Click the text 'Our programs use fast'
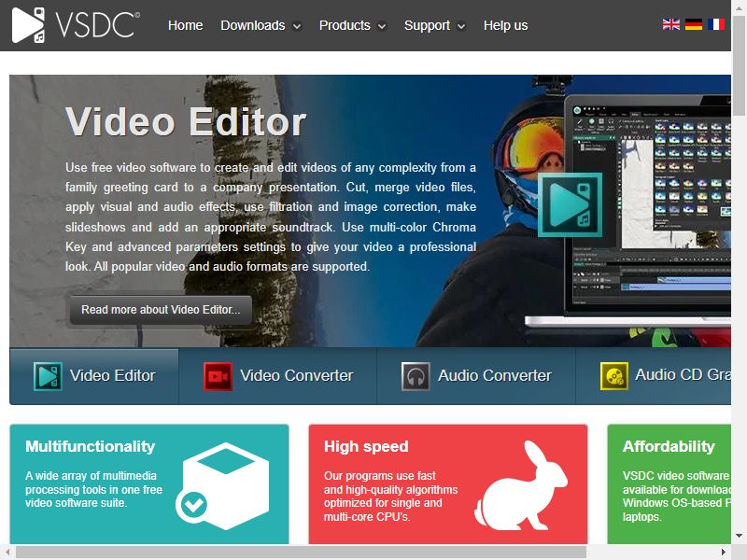The image size is (747, 560). point(380,476)
